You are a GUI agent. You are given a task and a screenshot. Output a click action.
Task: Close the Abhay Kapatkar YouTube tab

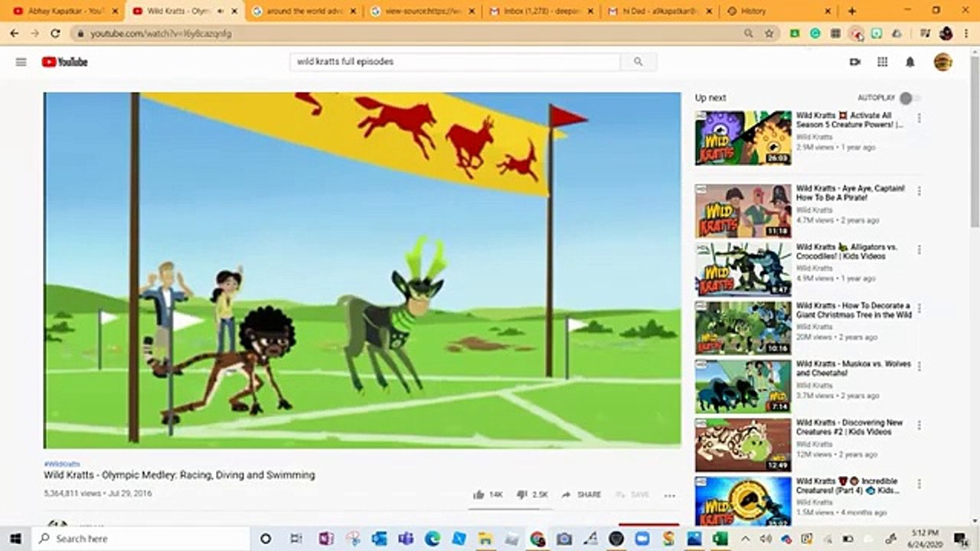pos(116,11)
